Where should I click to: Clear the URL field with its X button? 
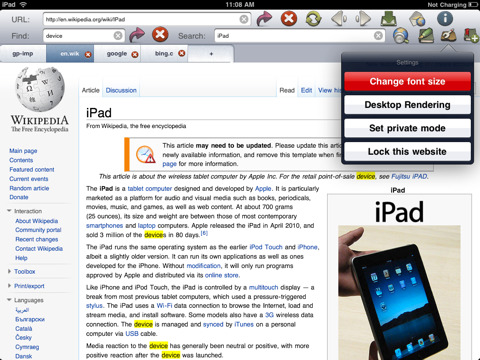tap(244, 19)
